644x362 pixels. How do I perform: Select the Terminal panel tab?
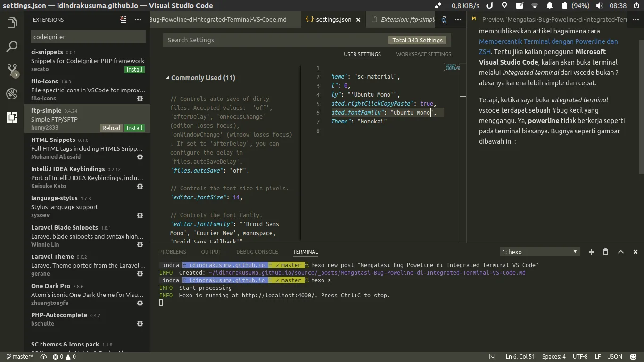click(x=305, y=252)
